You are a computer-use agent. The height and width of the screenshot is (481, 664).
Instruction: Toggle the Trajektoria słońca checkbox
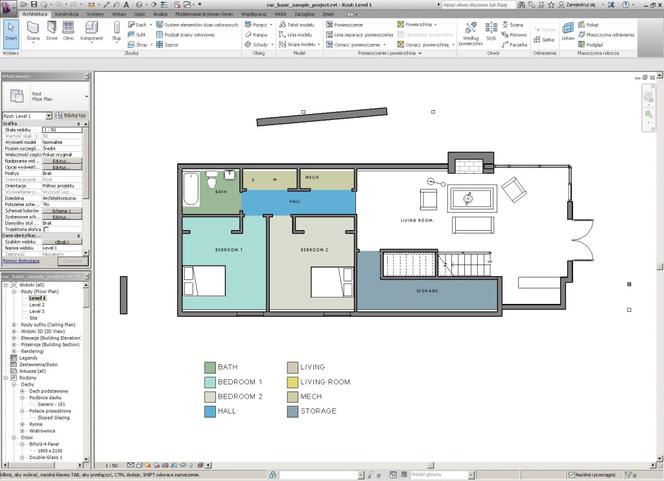tap(46, 229)
